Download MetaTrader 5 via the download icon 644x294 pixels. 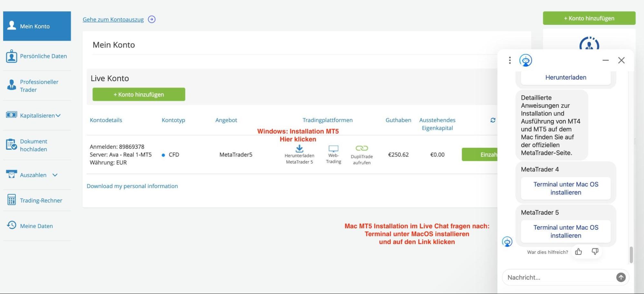(299, 148)
